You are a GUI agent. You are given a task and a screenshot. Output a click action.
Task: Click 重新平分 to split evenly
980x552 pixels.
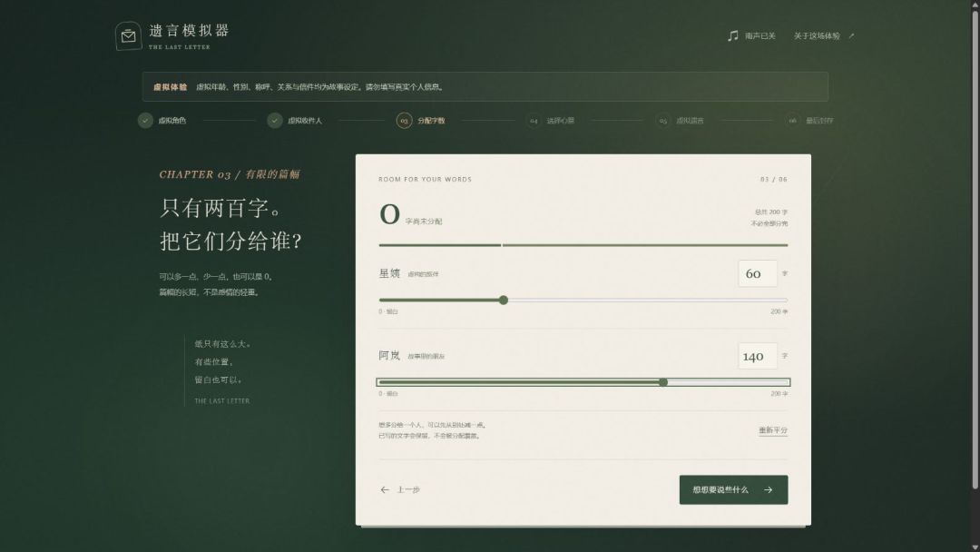773,430
